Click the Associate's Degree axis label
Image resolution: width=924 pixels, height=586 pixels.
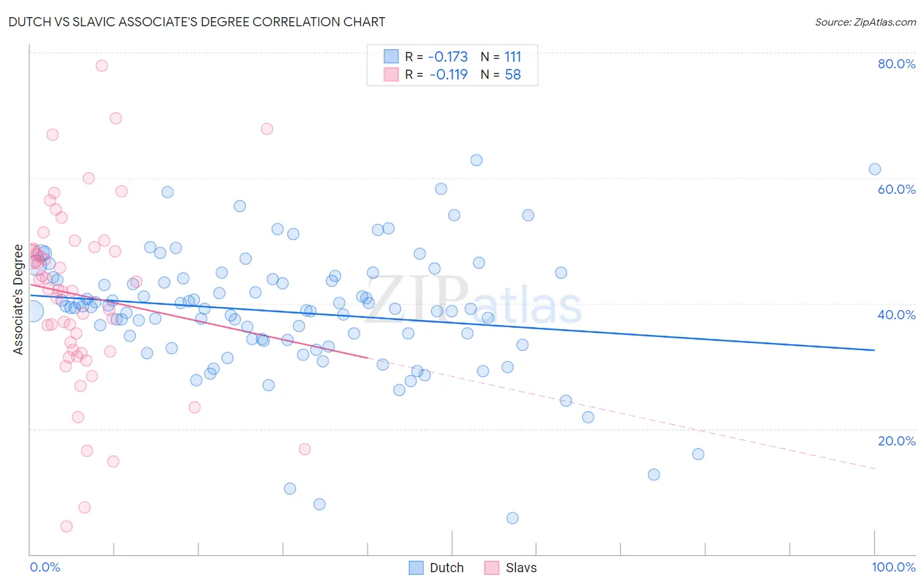[x=18, y=300]
